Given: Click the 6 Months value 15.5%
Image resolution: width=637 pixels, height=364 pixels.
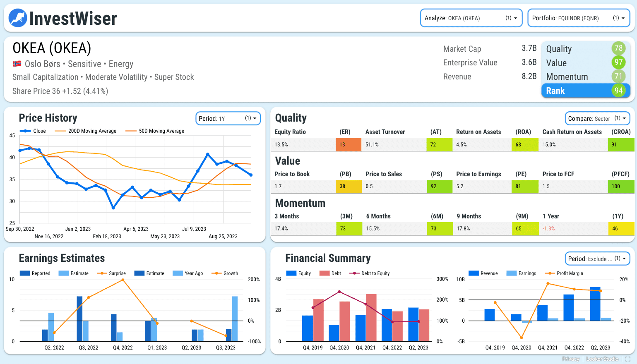Looking at the screenshot, I should tap(373, 229).
